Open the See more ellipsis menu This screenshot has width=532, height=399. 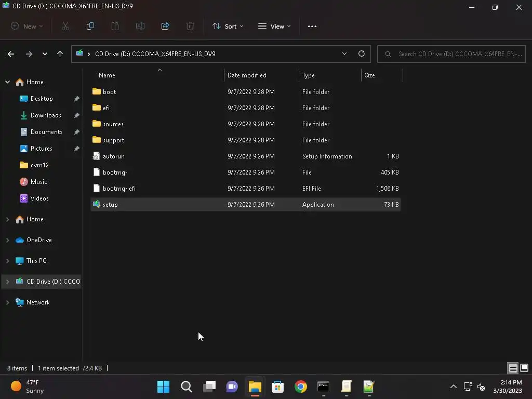pyautogui.click(x=312, y=26)
